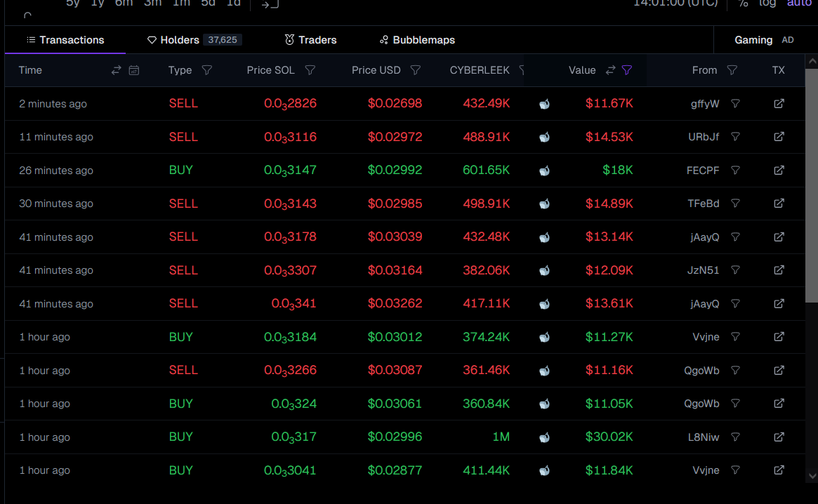Filter by maker JzN51
The image size is (818, 504).
pos(736,270)
